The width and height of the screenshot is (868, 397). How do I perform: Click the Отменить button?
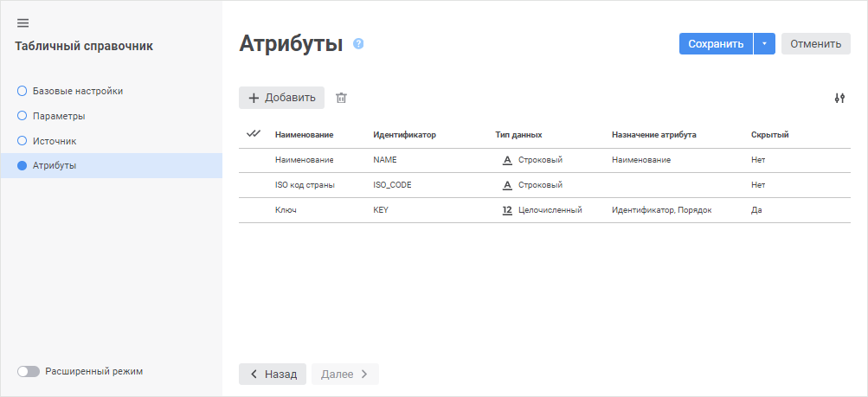click(x=815, y=44)
